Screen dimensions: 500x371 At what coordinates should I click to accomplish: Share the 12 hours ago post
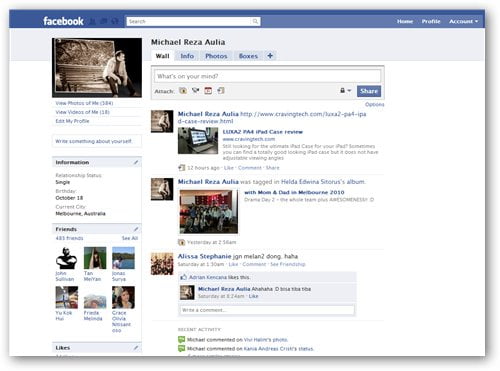click(x=272, y=168)
